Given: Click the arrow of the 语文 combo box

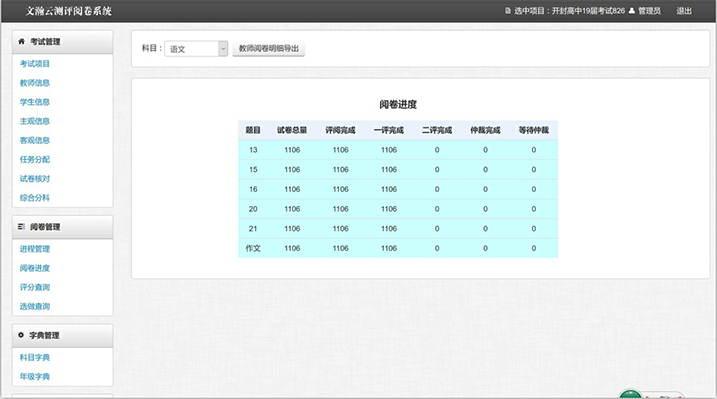Looking at the screenshot, I should pyautogui.click(x=223, y=49).
